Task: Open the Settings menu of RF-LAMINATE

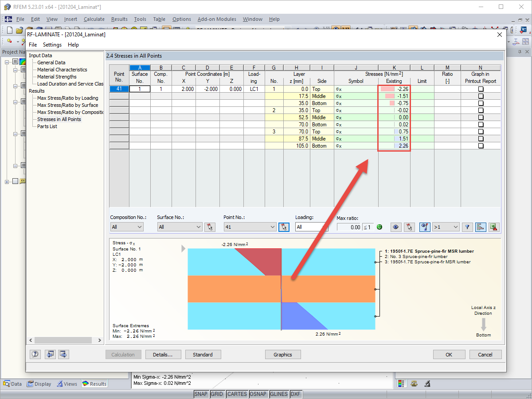Action: 52,44
